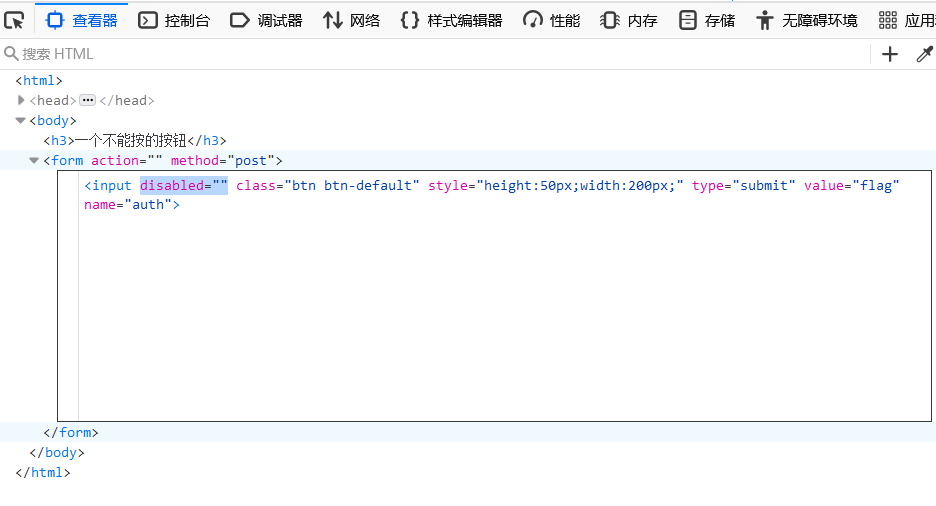Expand the head element triangle
The height and width of the screenshot is (506, 936).
click(21, 100)
